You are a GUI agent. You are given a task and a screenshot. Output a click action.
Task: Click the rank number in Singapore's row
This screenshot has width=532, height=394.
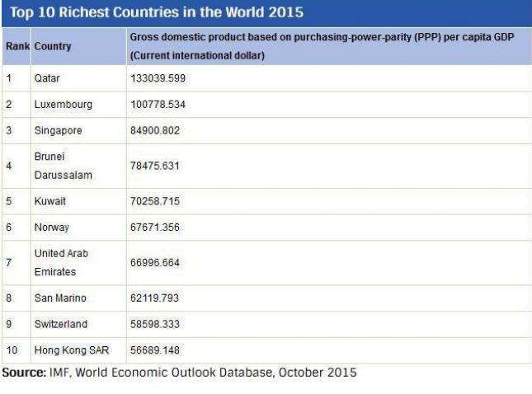[x=9, y=130]
